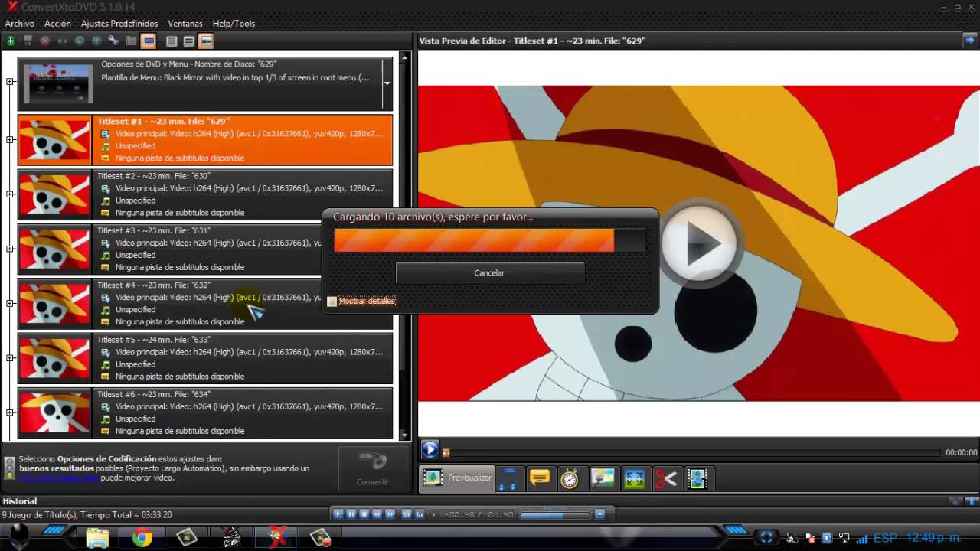Click the large play overlay on video
Viewport: 980px width, 551px height.
(699, 245)
